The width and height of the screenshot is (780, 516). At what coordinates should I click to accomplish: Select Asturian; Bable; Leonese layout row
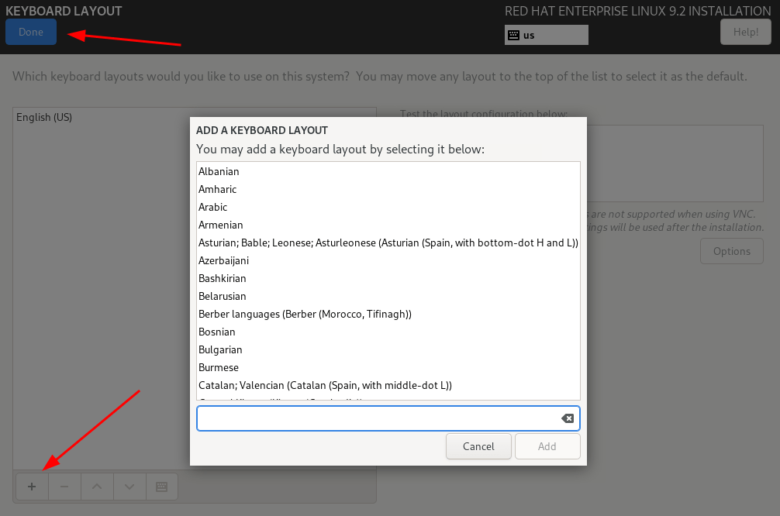coord(388,243)
